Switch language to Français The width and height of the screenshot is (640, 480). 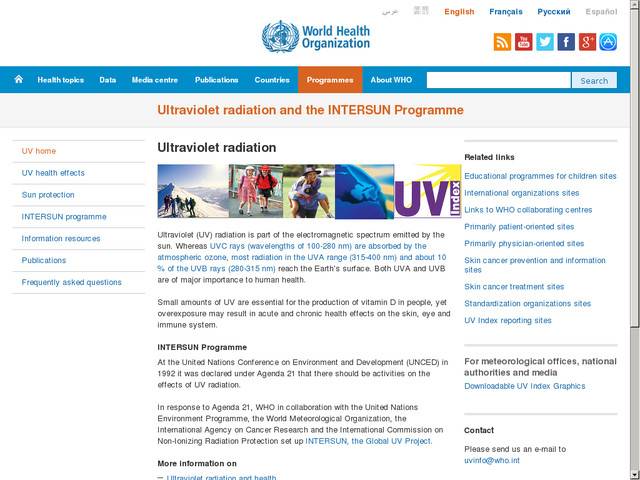pyautogui.click(x=506, y=12)
